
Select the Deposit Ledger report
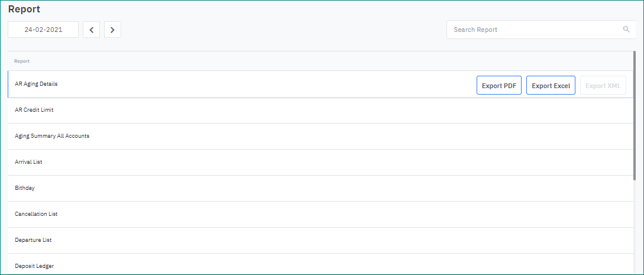34,266
